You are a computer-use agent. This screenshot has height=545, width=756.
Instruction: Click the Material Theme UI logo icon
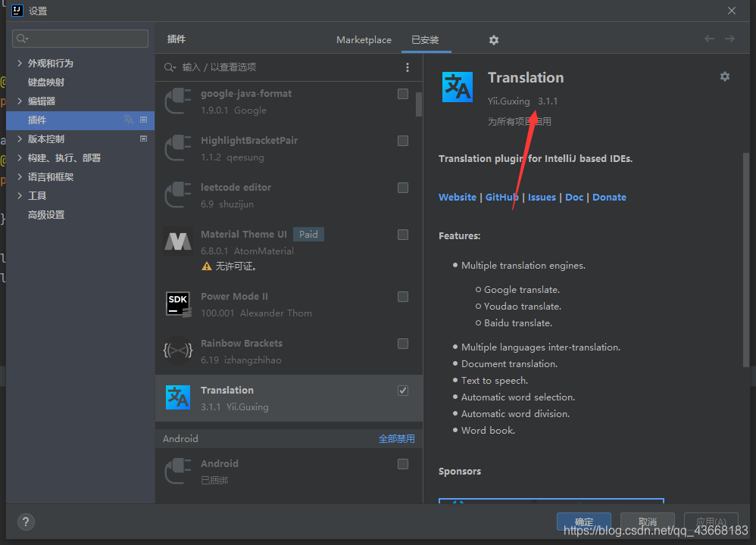pos(178,241)
